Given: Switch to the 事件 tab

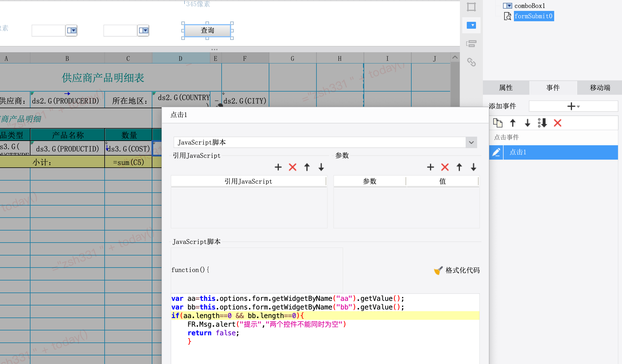Looking at the screenshot, I should [x=553, y=88].
